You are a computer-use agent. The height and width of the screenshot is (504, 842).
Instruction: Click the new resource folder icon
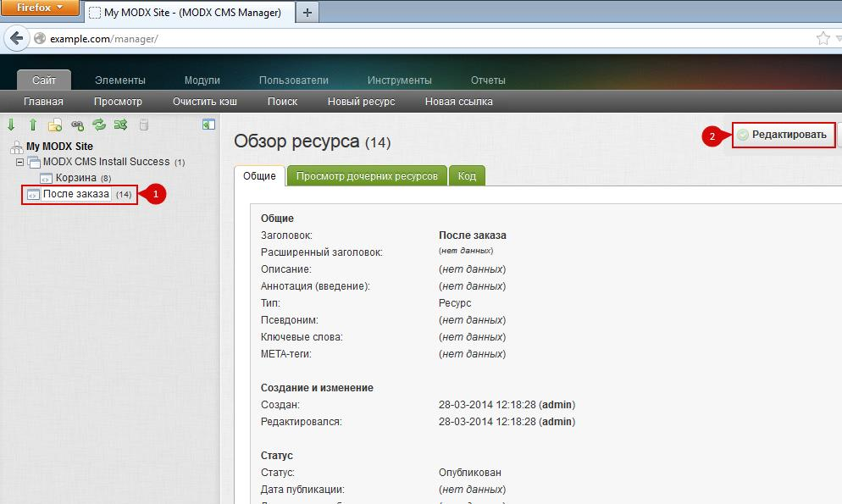click(x=55, y=125)
